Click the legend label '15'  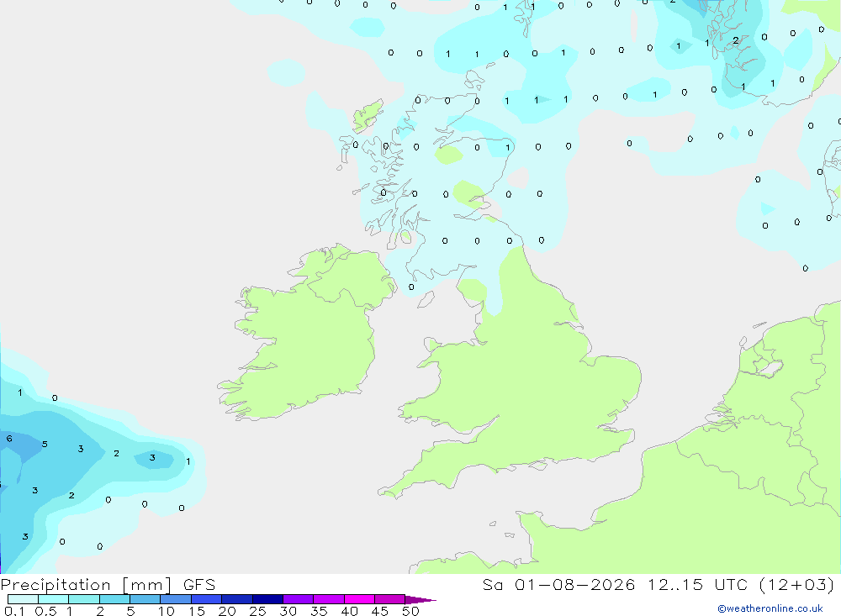[x=197, y=611]
